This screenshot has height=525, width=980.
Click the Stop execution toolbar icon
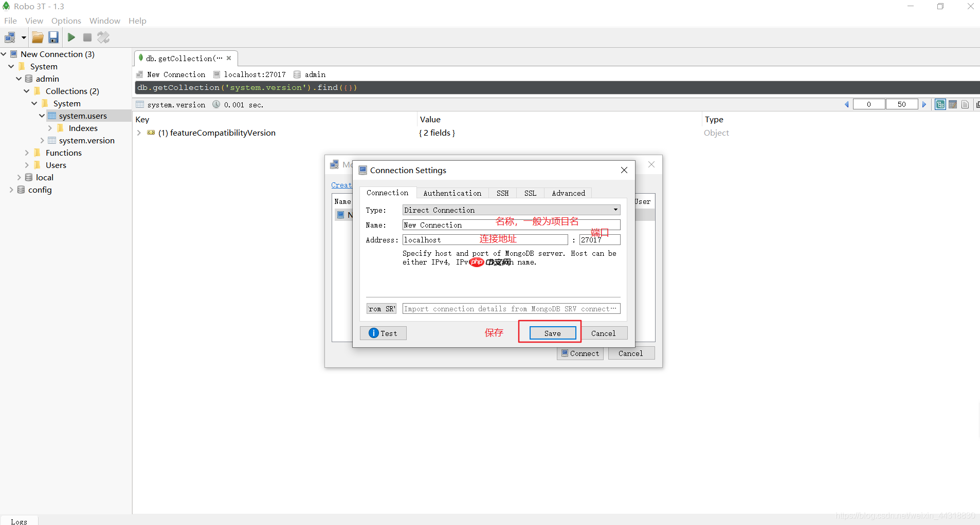click(87, 38)
